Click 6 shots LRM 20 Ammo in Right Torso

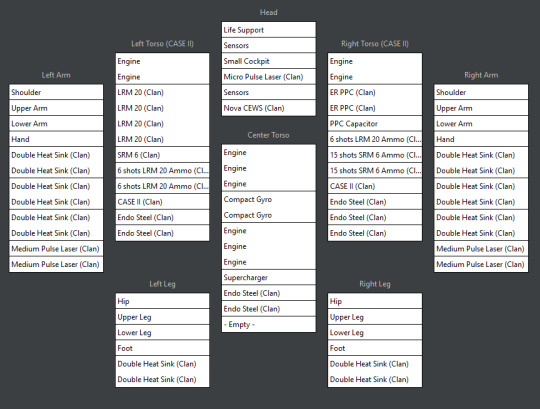375,139
